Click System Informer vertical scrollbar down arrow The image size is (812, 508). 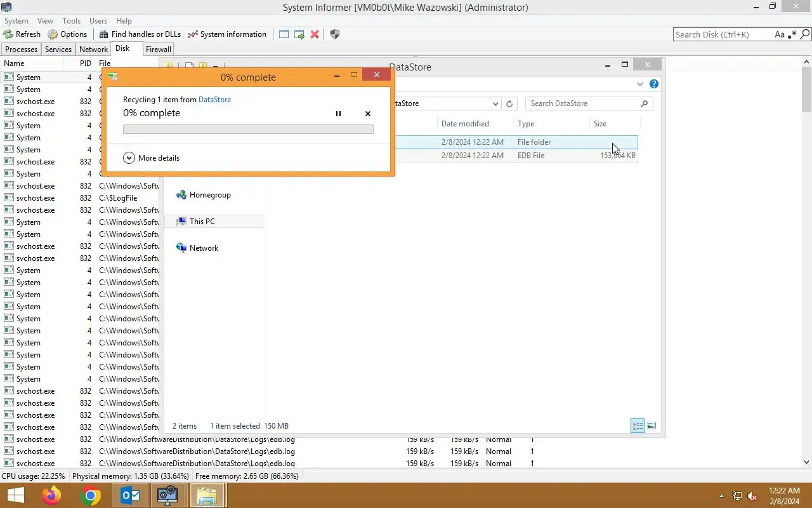click(x=807, y=462)
